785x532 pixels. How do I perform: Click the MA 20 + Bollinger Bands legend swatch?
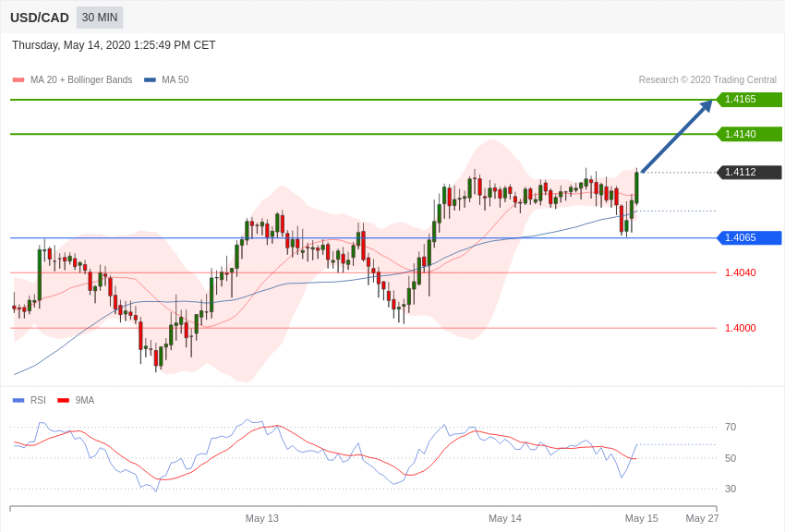pyautogui.click(x=18, y=79)
